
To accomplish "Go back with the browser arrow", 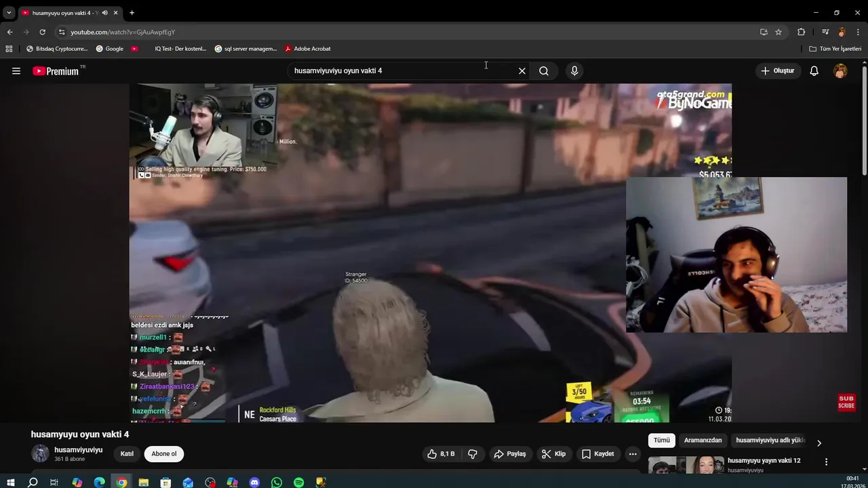I will [9, 32].
